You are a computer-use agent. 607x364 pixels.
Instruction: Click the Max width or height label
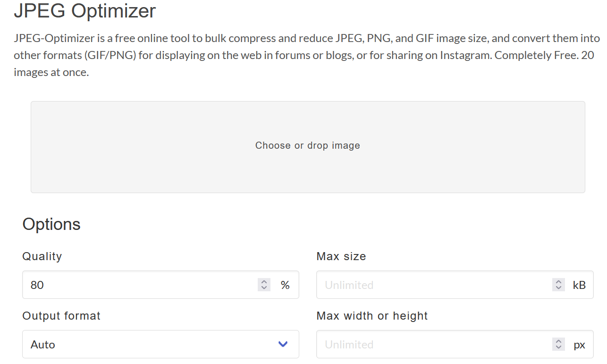372,316
